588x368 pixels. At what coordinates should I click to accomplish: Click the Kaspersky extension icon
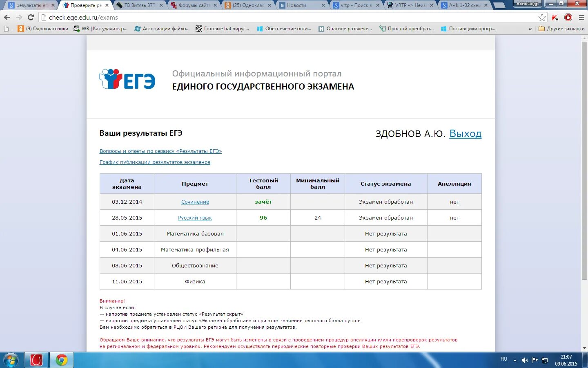tap(555, 17)
